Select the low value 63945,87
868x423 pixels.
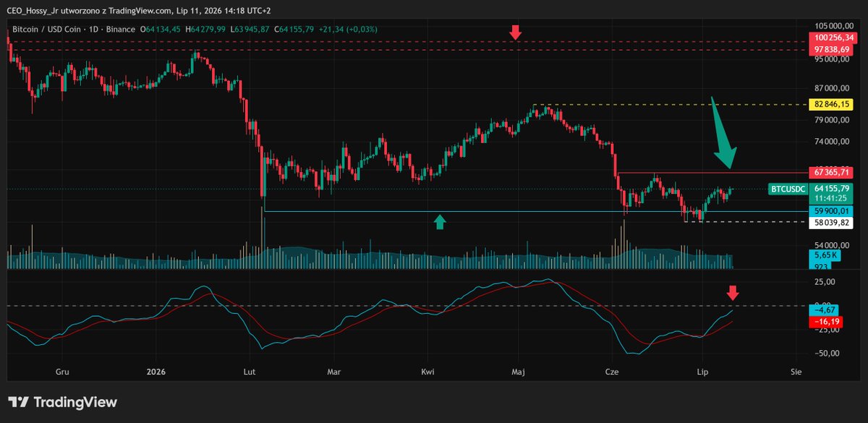tap(249, 29)
